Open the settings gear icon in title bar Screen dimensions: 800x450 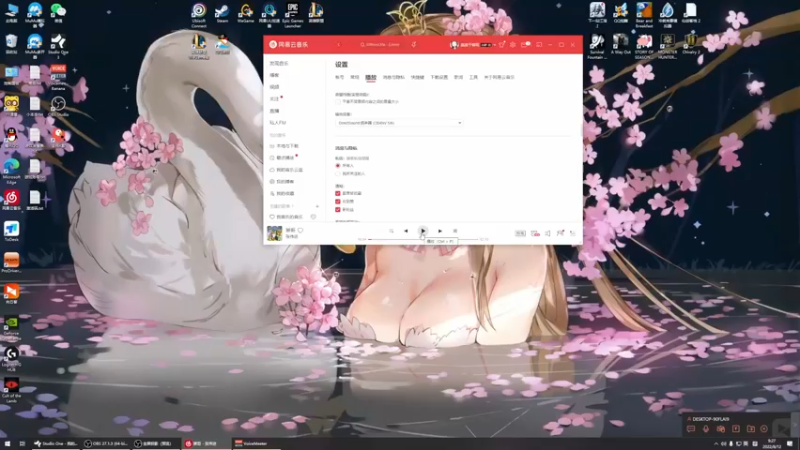(x=513, y=45)
